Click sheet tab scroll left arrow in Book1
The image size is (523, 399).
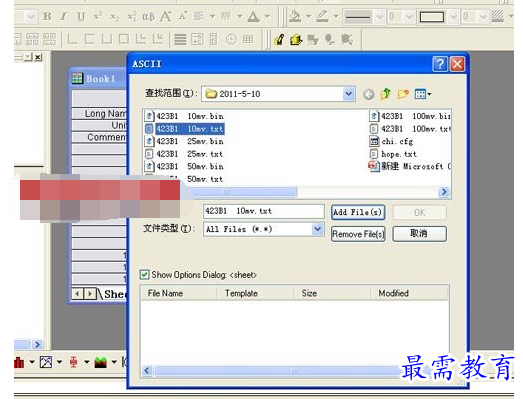(78, 294)
